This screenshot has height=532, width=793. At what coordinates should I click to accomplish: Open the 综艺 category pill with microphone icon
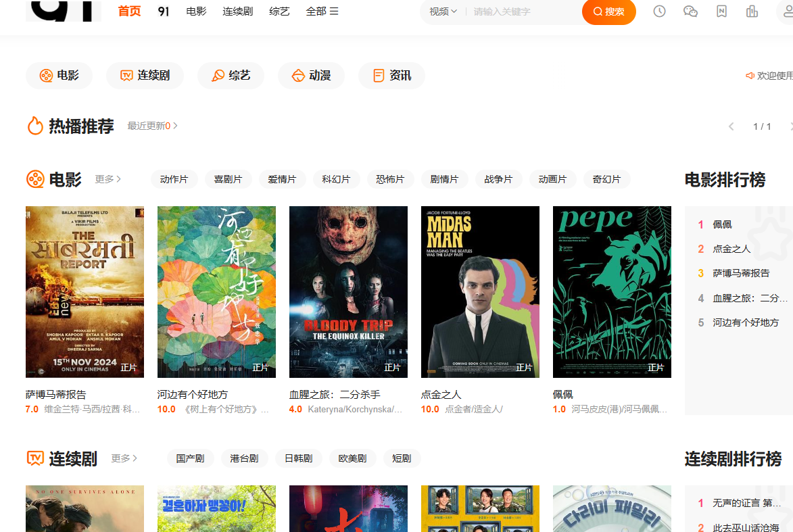click(x=231, y=76)
